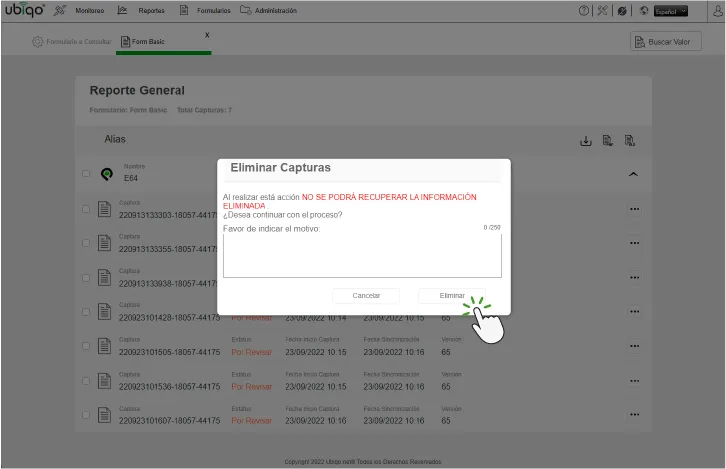Click capture name 220923101607-18057-44175
726x469 pixels.
169,421
